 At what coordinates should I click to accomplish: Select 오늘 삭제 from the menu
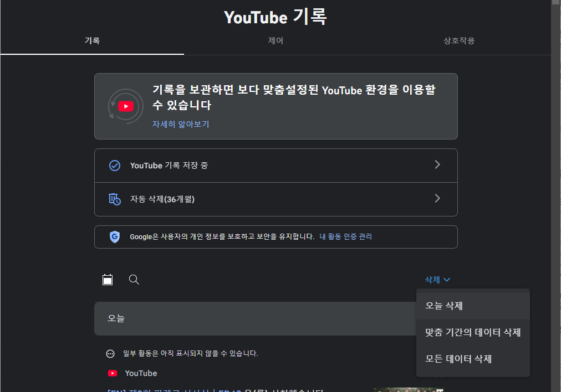click(473, 306)
